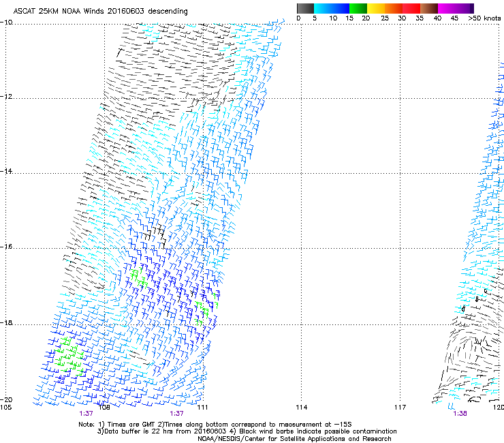Click the purple '1:38' swath time label
The height and width of the screenshot is (443, 504).
coord(460,414)
